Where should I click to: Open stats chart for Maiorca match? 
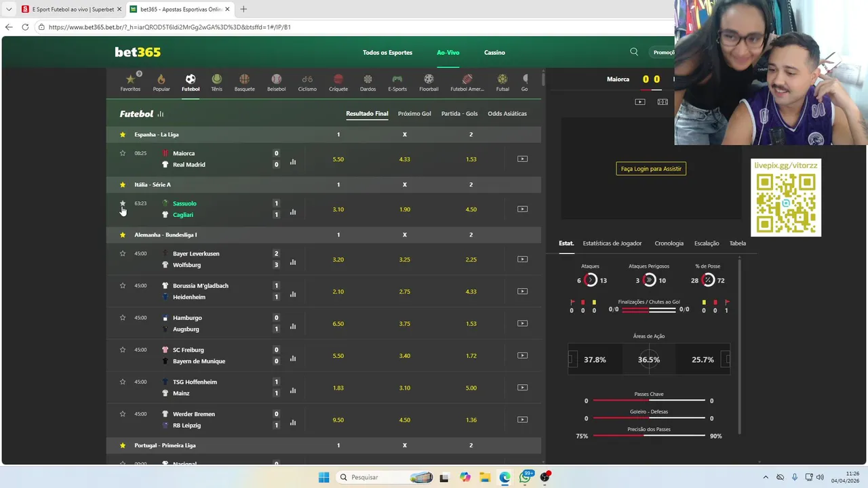coord(293,162)
